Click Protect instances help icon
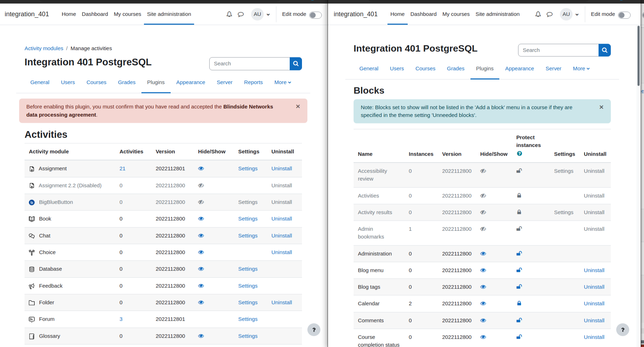Viewport: 644px width, 347px height. (520, 153)
